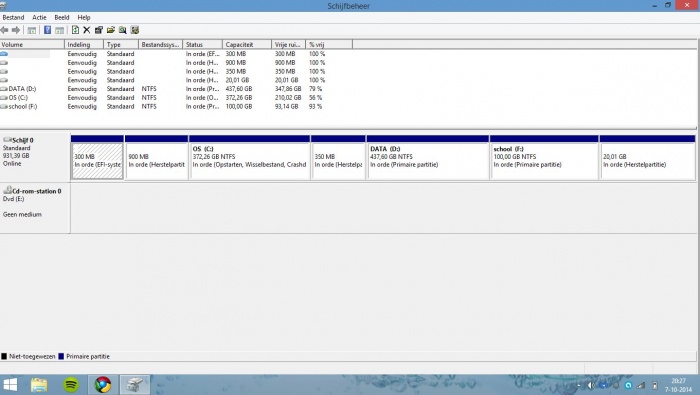Click the Refresh toolbar icon with green arrows
The image size is (700, 395).
[75, 30]
